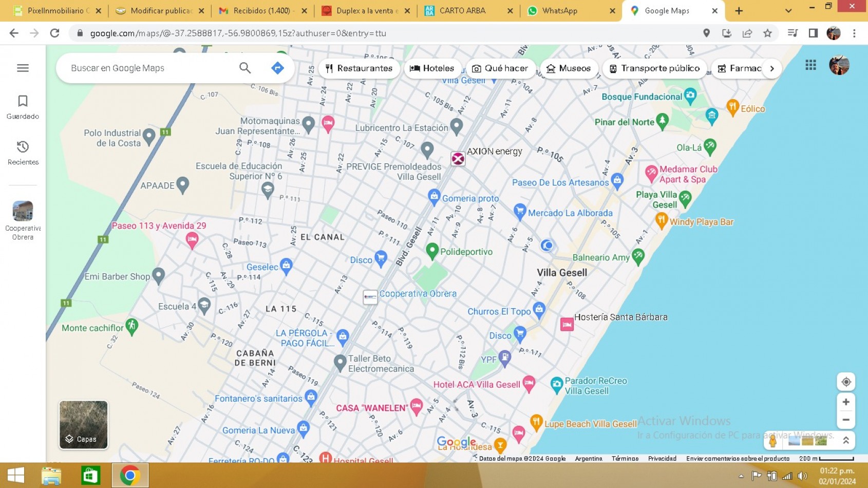This screenshot has height=488, width=868.
Task: Switch to the PixelInmobiliario tab
Action: [56, 11]
